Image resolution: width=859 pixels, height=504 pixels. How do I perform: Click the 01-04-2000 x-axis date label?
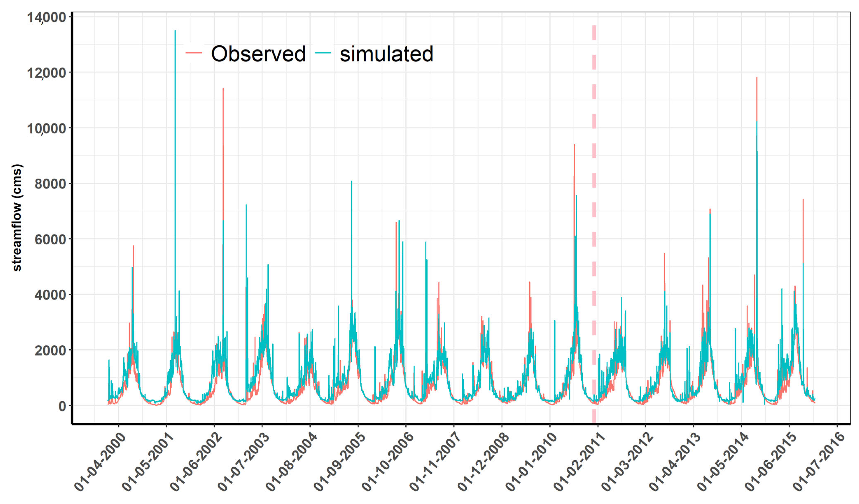click(x=100, y=462)
